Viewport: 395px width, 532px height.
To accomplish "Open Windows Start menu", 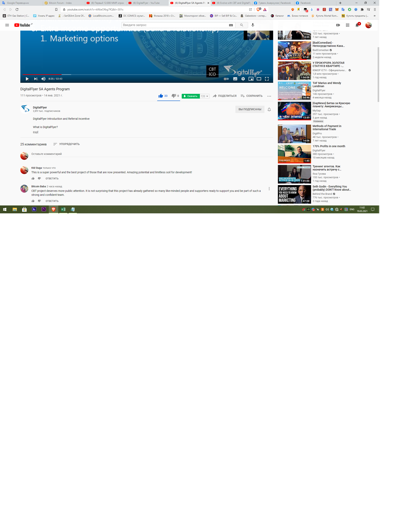I will (5, 209).
